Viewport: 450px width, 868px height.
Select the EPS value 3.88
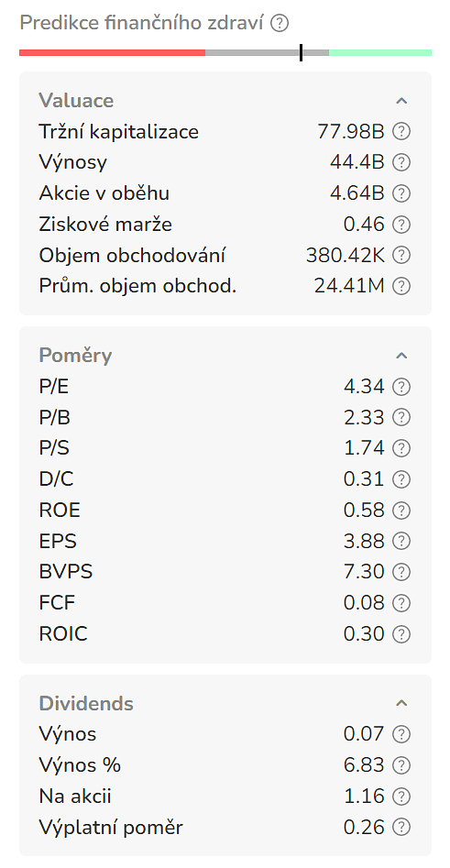[364, 541]
